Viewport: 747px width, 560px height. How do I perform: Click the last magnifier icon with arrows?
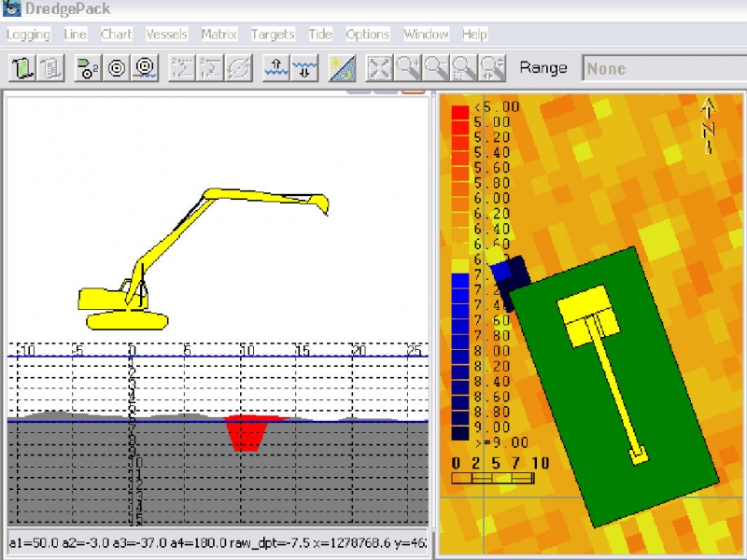pos(493,68)
